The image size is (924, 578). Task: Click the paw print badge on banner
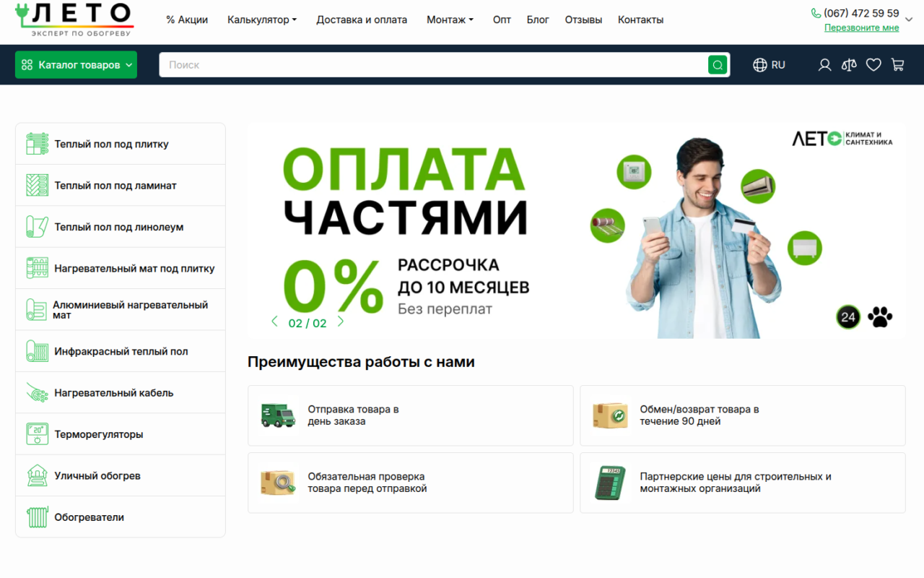coord(880,317)
